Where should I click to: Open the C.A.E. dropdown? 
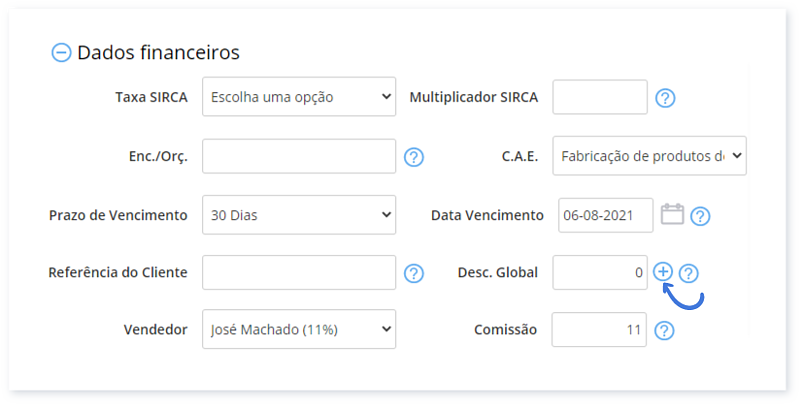tap(649, 156)
